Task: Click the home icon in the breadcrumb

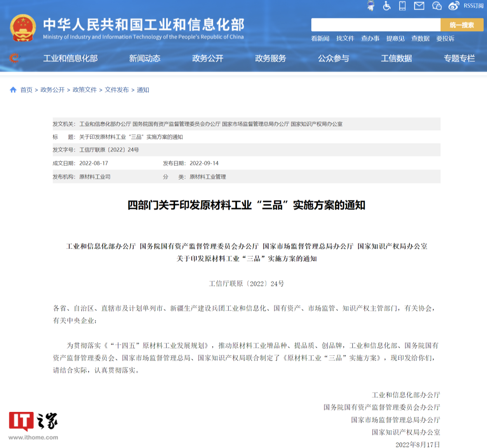Action: tap(13, 90)
